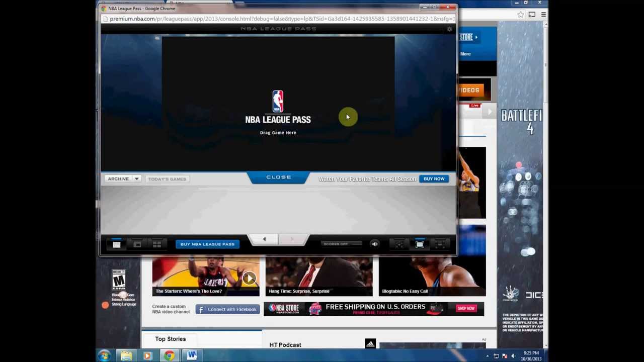This screenshot has height=362, width=644.
Task: Click the system tray volume icon
Action: click(513, 356)
